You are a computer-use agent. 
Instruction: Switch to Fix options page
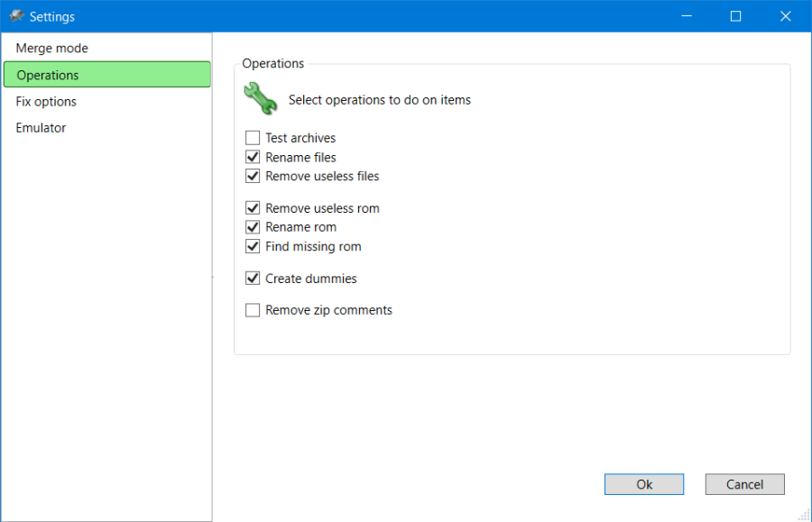(46, 102)
